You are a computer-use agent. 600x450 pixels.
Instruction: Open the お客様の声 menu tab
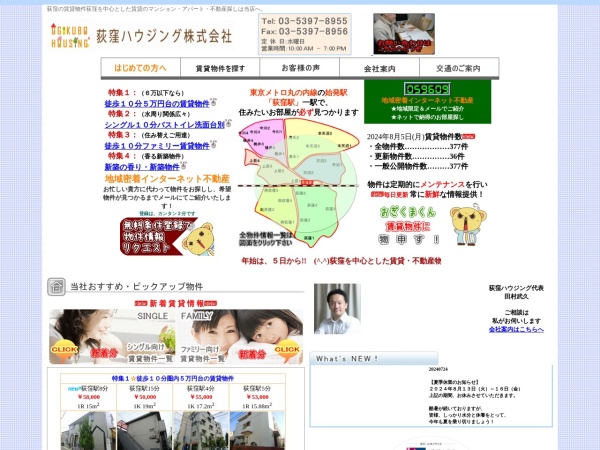300,68
